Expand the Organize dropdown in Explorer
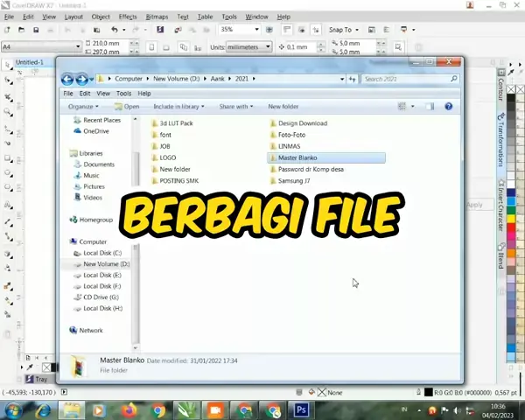525x420 pixels. (84, 107)
